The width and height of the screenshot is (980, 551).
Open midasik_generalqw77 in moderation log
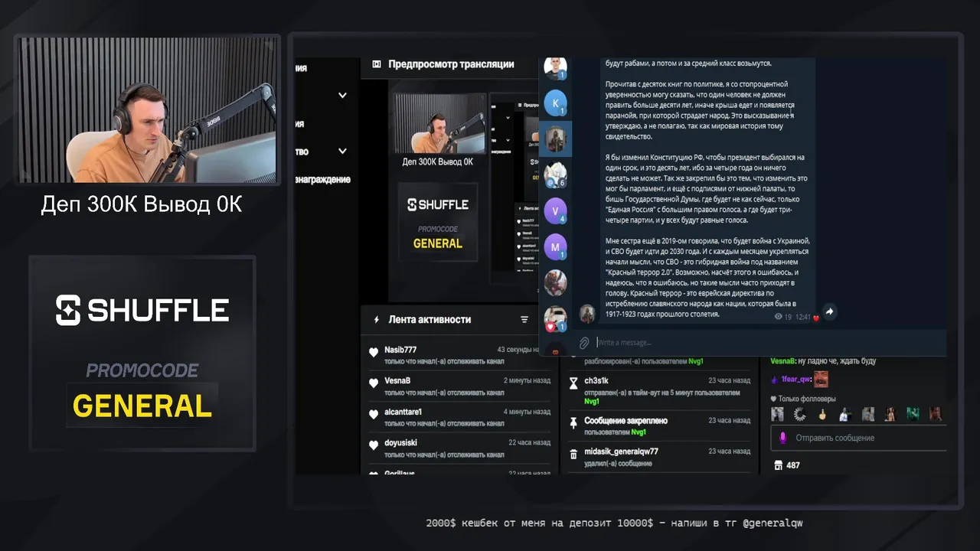click(621, 452)
